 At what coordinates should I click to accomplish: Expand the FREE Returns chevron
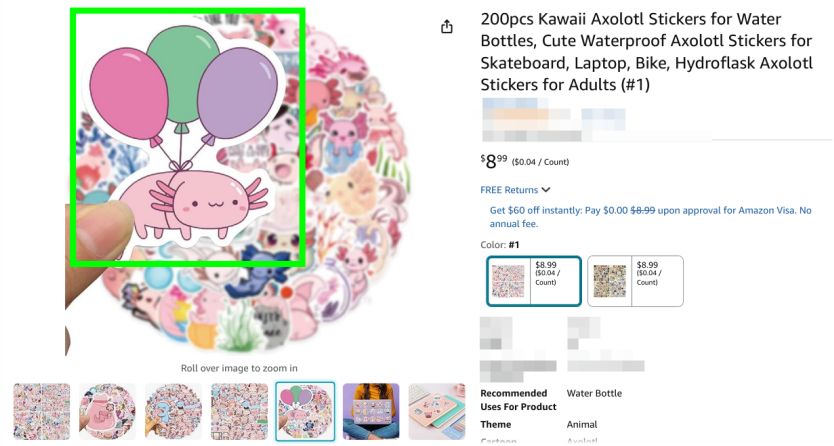pos(546,190)
